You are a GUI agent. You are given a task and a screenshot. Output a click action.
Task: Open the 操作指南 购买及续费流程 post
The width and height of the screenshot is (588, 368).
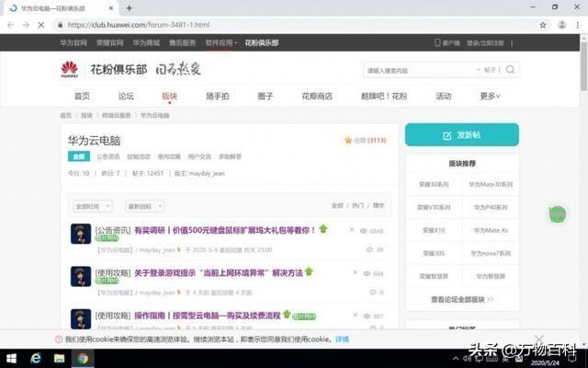coord(208,316)
